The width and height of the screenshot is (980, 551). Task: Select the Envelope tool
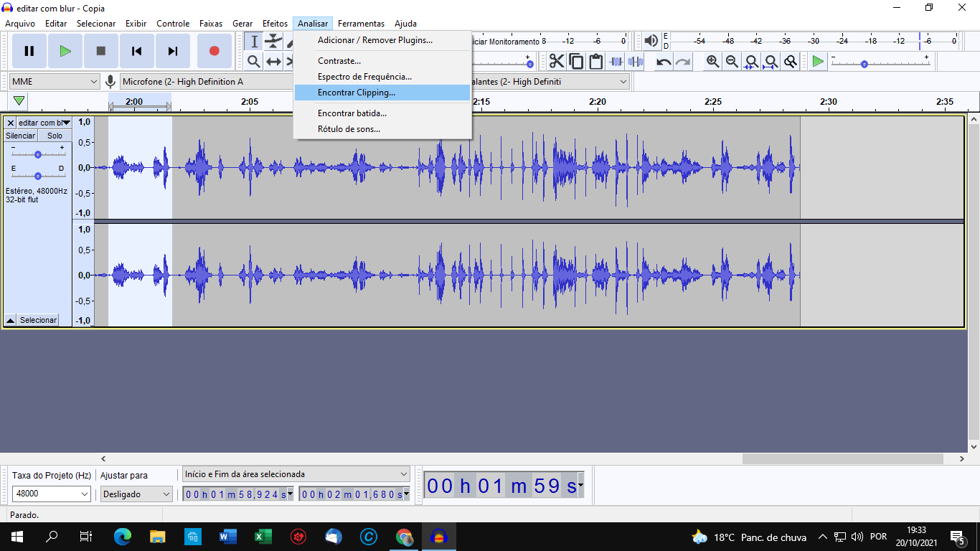[x=273, y=41]
